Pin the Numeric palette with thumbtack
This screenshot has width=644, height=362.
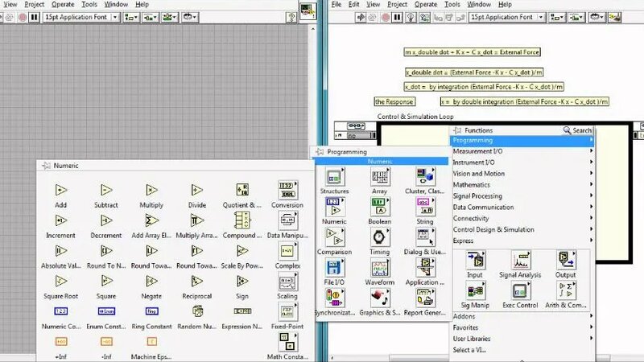(x=46, y=166)
